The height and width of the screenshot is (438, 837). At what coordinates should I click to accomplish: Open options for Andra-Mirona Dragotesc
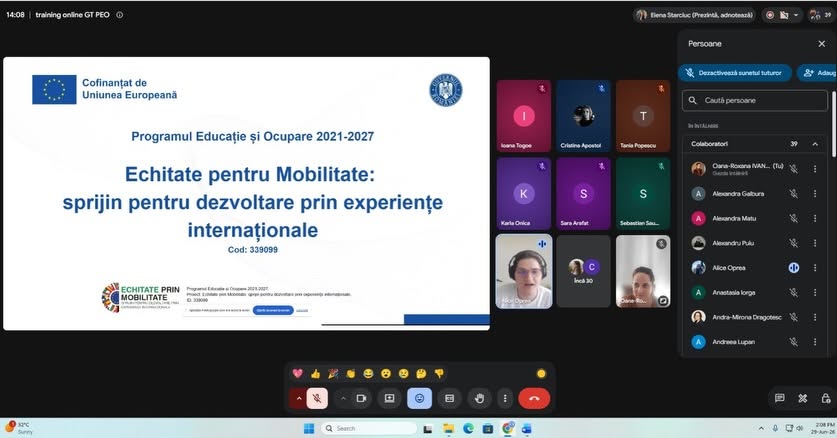tap(815, 317)
